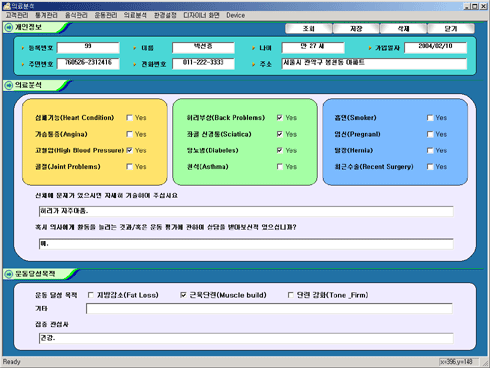The height and width of the screenshot is (368, 490).
Task: Check the Joint Problems Yes checkbox
Action: 130,167
